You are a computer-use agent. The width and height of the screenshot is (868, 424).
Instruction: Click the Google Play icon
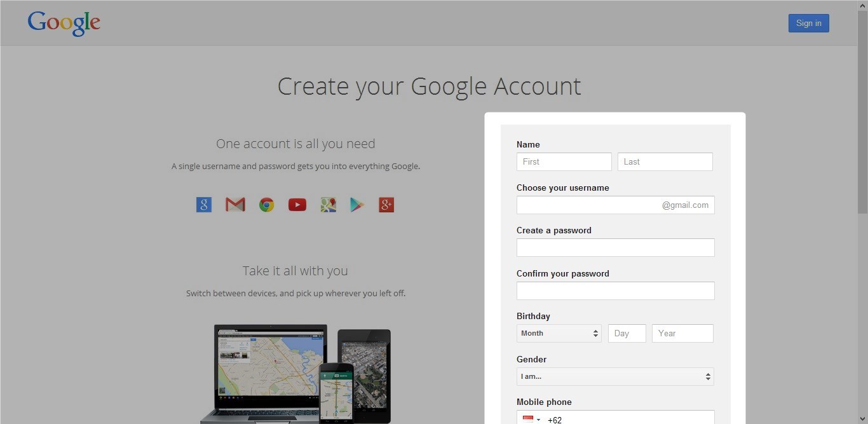356,204
